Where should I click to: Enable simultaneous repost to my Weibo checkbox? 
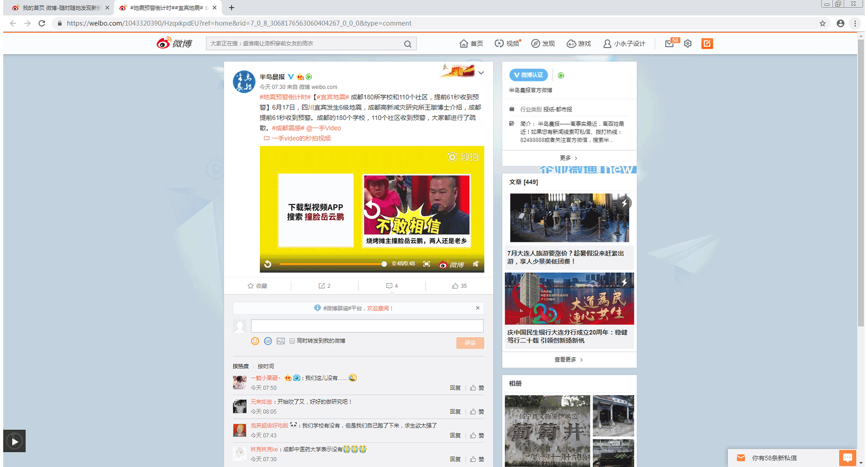click(292, 341)
